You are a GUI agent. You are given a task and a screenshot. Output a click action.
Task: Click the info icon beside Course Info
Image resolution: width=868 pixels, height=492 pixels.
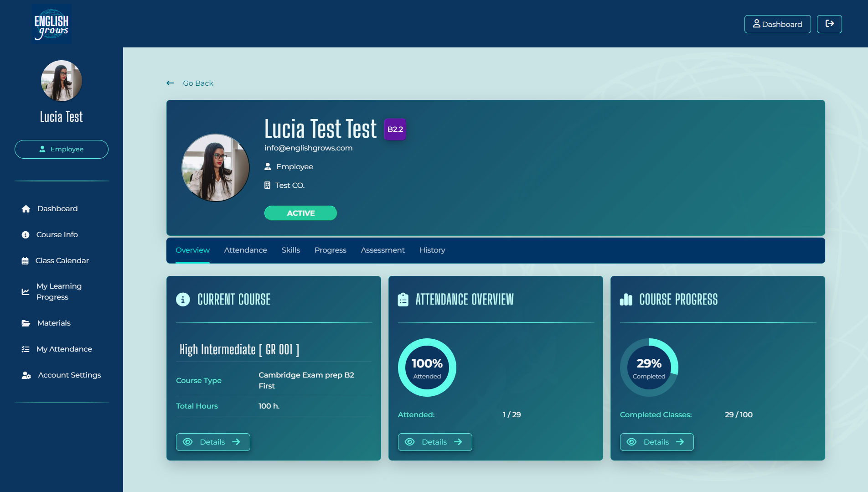[26, 235]
